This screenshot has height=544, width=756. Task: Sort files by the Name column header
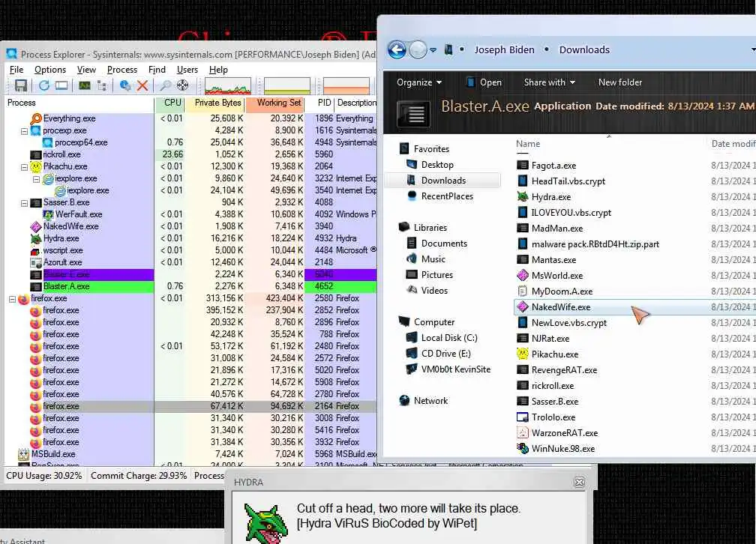coord(528,144)
